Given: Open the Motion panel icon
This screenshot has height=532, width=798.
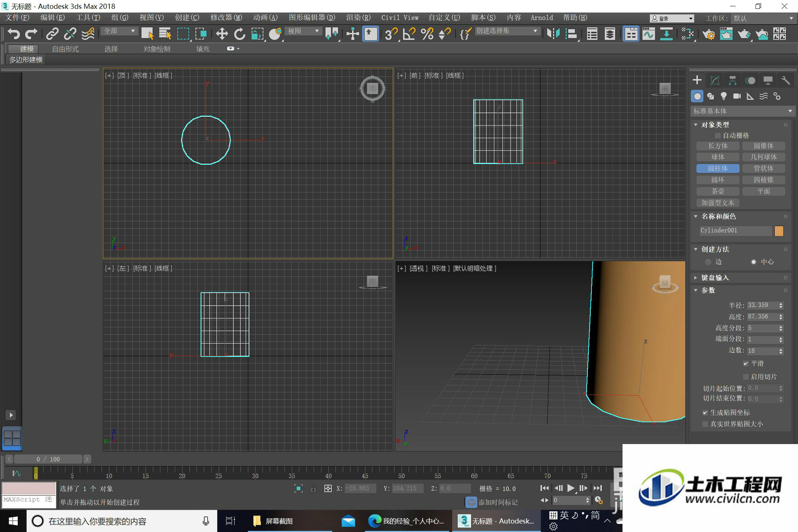Looking at the screenshot, I should [x=750, y=81].
